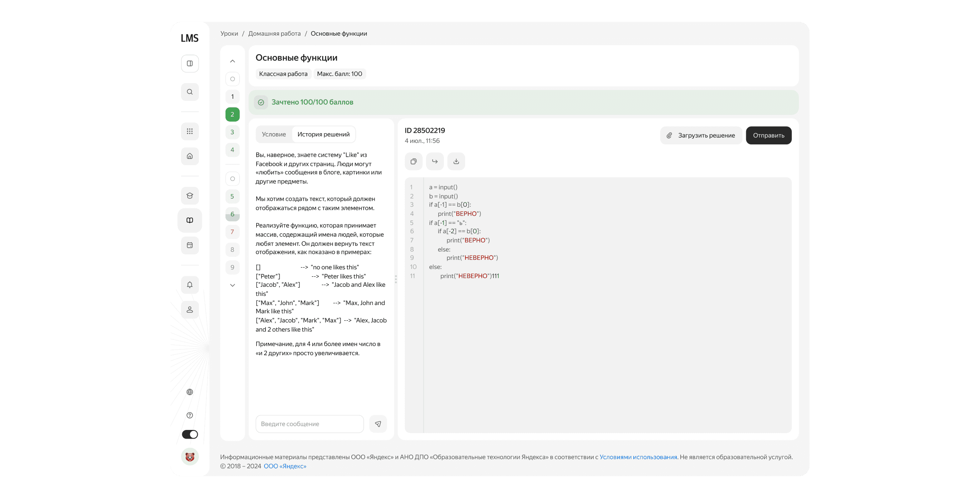Open task number 8
The height and width of the screenshot is (498, 980).
[x=233, y=250]
